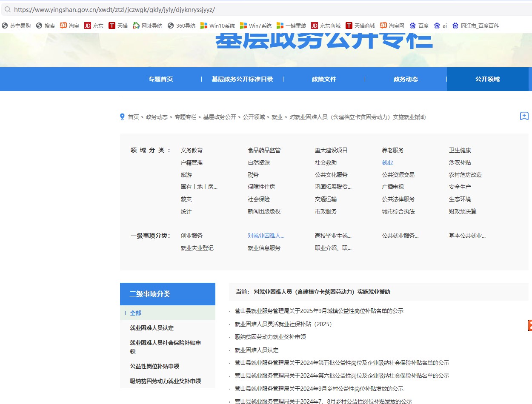Open the 就业困难人员灵活就业社保补贴（2025） article
The height and width of the screenshot is (404, 532).
point(283,324)
